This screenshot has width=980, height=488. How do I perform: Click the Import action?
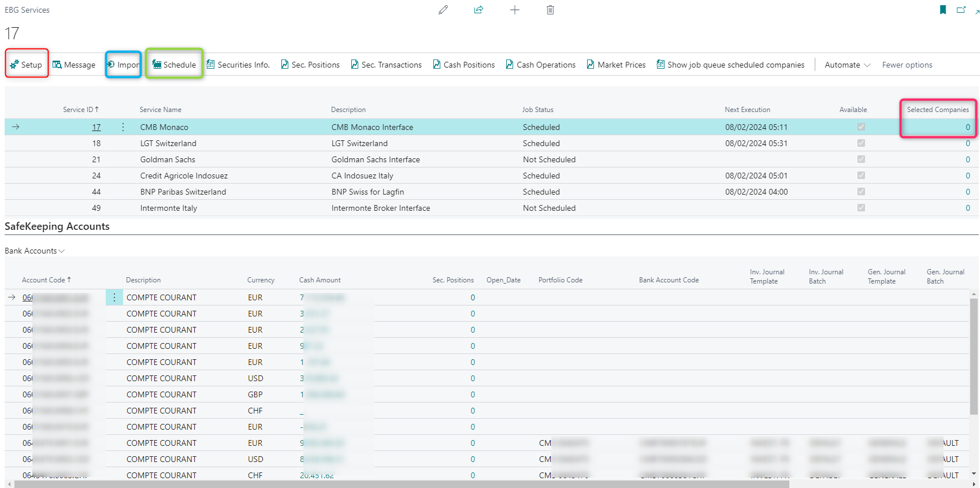click(123, 65)
